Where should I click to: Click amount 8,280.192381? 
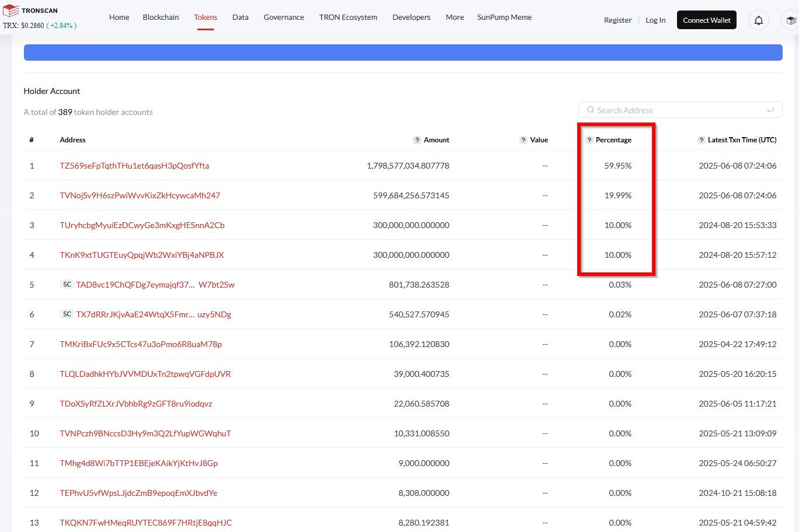click(424, 523)
